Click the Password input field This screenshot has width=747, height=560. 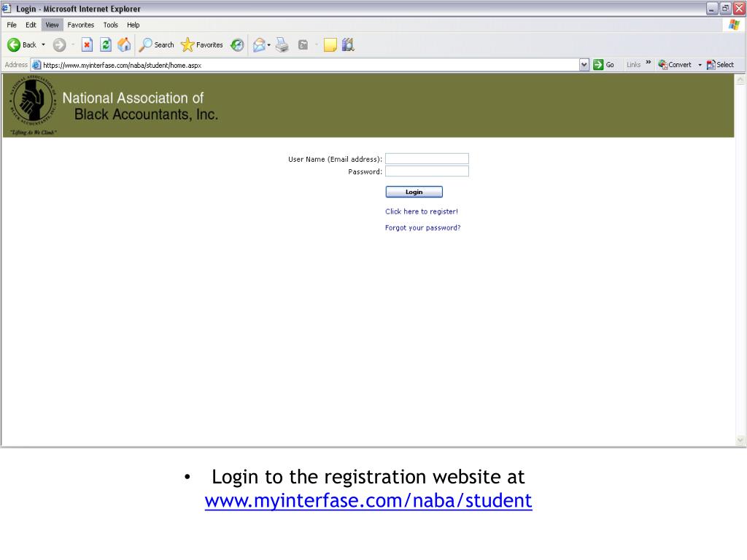pos(427,171)
